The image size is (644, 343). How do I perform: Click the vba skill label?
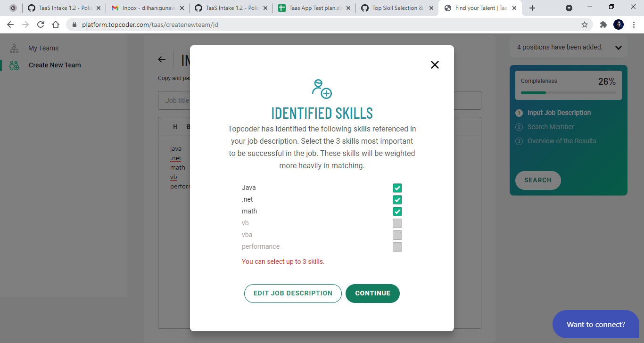[247, 235]
